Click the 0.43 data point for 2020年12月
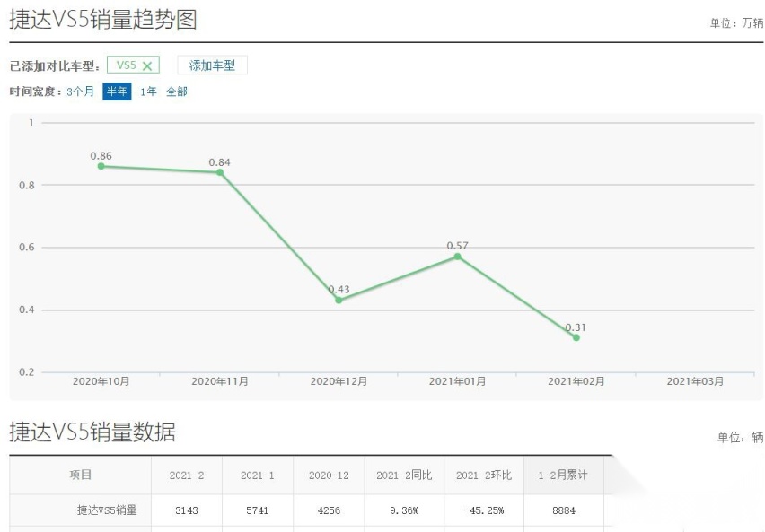Screen dimensions: 765x532 click(x=339, y=300)
